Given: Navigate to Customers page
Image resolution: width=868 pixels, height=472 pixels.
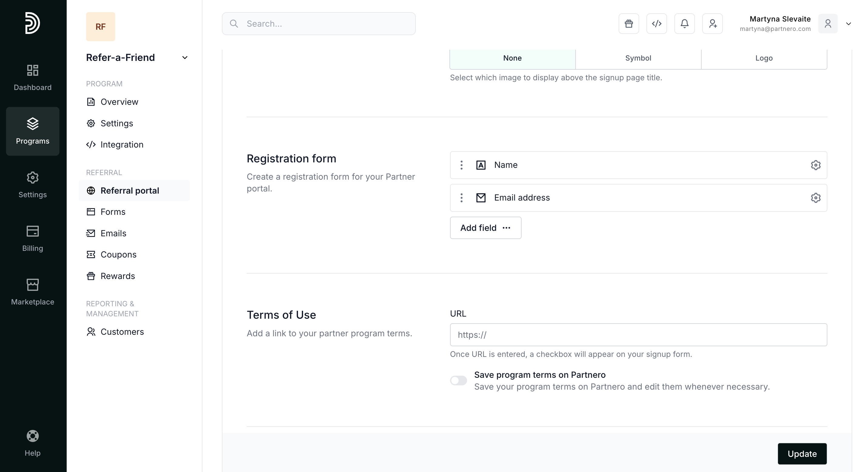Looking at the screenshot, I should click(122, 332).
